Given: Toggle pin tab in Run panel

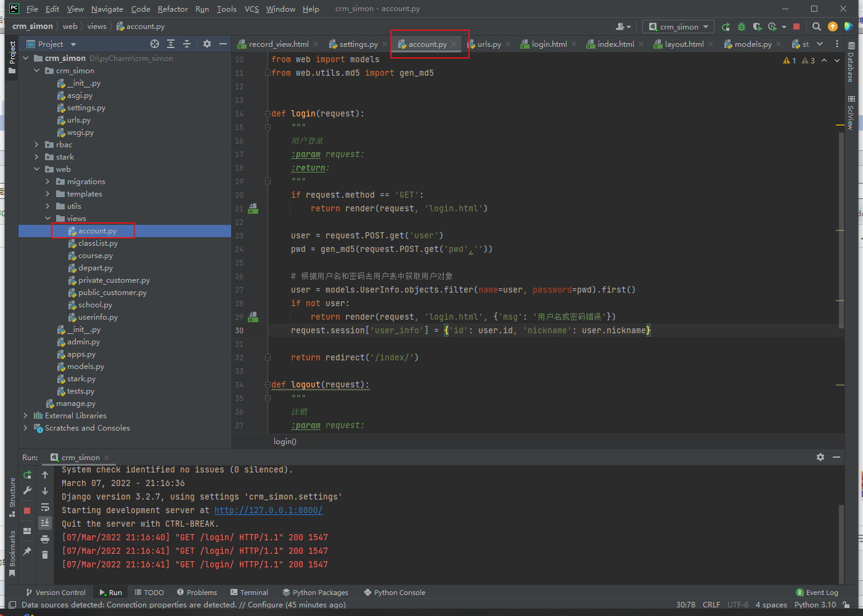Looking at the screenshot, I should click(27, 551).
